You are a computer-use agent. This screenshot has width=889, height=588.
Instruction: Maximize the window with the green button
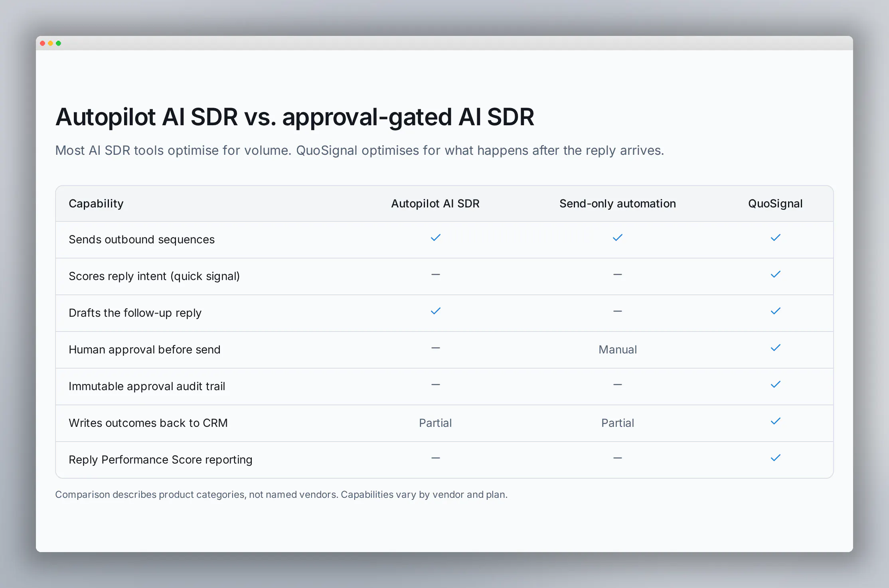(59, 43)
